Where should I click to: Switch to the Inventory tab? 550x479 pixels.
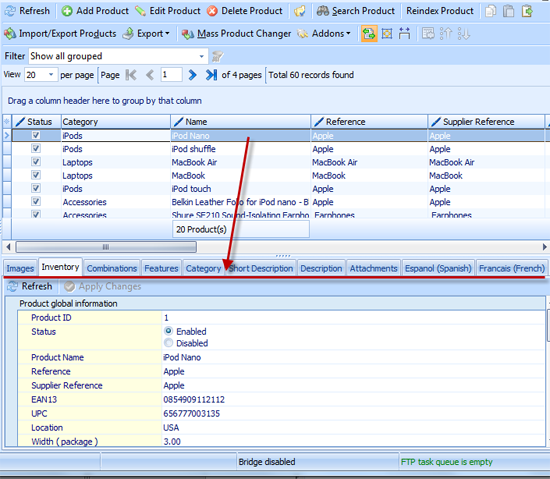(x=60, y=267)
